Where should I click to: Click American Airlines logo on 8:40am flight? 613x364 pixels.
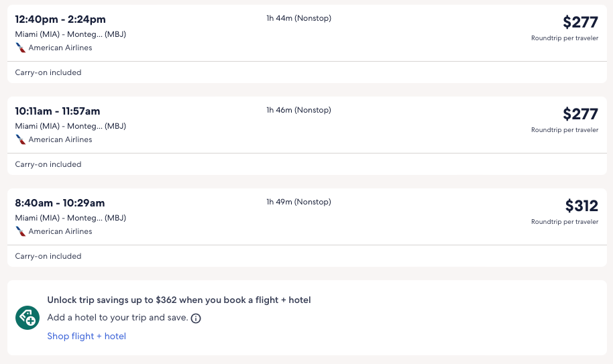(x=21, y=232)
